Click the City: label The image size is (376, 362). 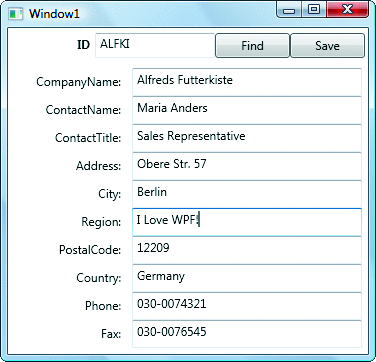point(109,194)
